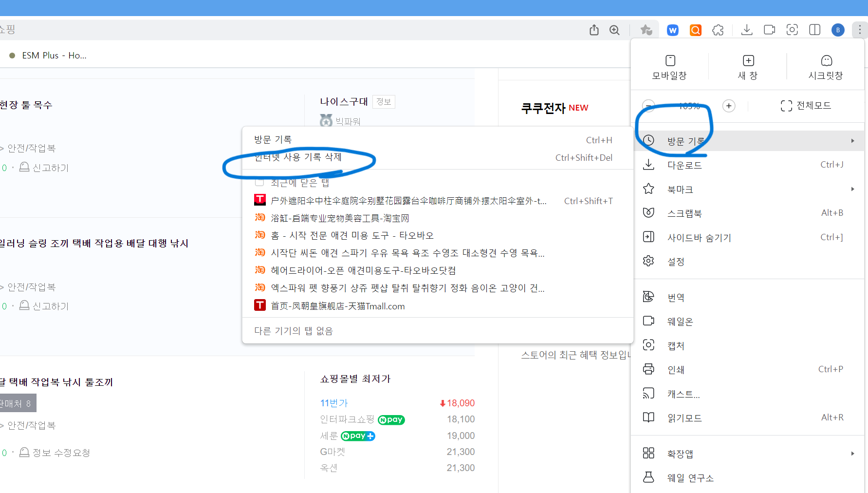Open 스크랩북 from the menu
Image resolution: width=868 pixels, height=493 pixels.
748,213
